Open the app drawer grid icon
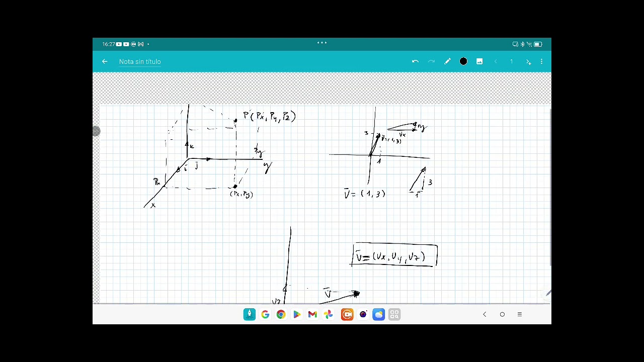644x362 pixels. point(394,314)
